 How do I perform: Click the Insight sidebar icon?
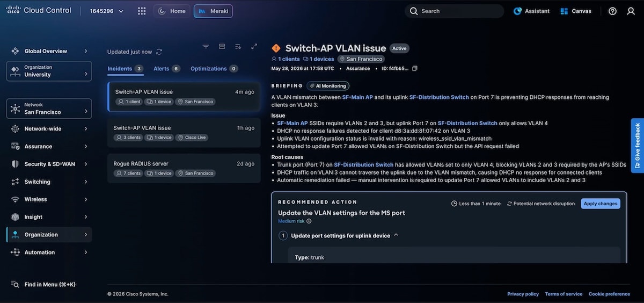[x=15, y=217]
